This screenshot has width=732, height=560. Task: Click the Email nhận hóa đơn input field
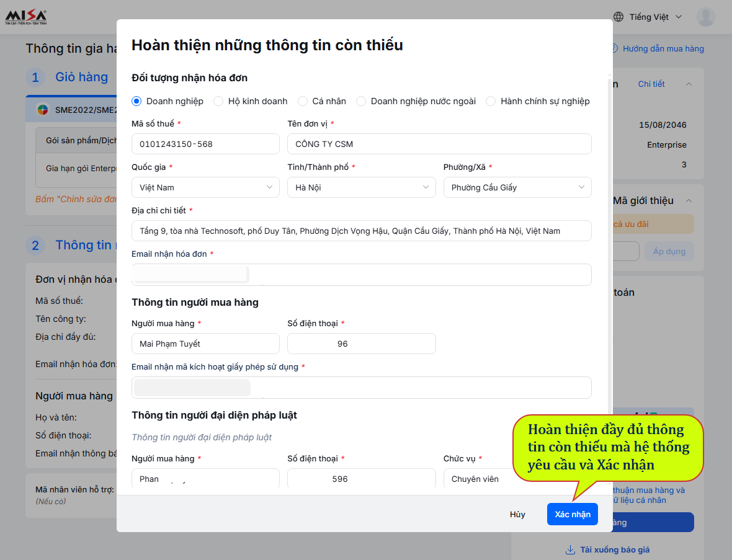361,274
